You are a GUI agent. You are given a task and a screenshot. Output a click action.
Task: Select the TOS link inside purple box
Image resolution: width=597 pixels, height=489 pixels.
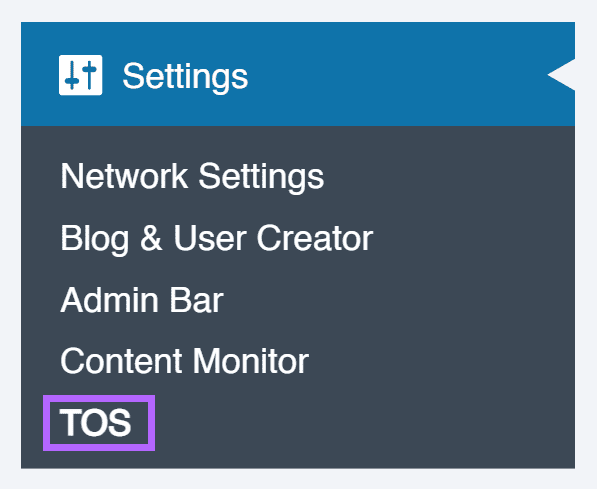coord(96,422)
